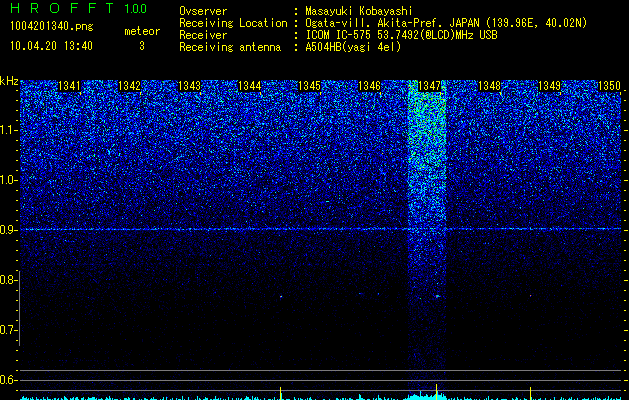Click the 0.7 kHz axis label

click(x=7, y=330)
